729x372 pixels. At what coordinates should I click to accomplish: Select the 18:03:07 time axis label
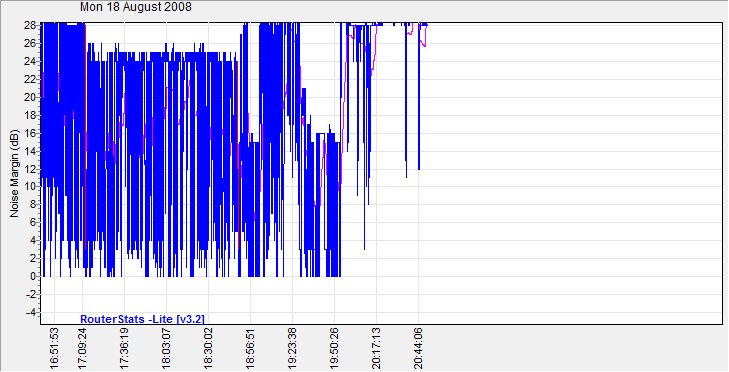tap(166, 349)
